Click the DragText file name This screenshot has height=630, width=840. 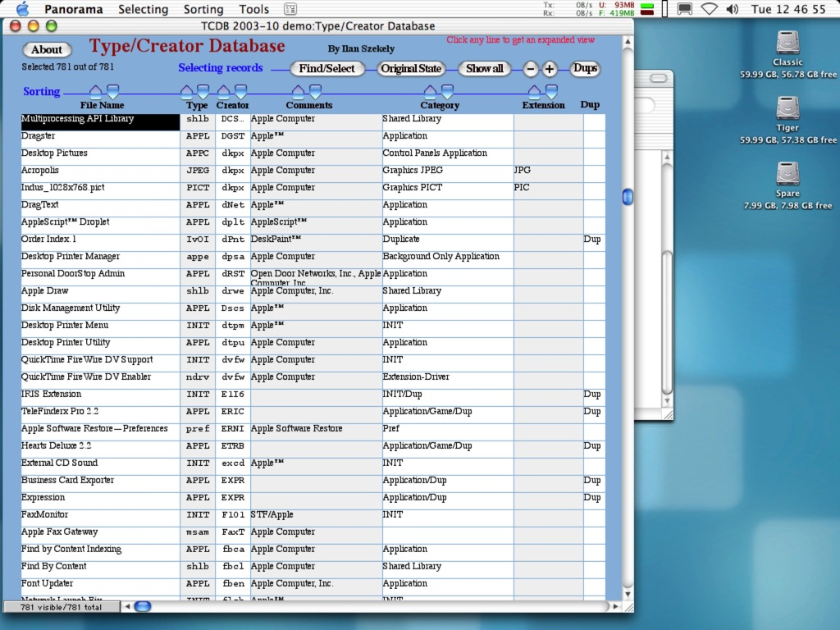pyautogui.click(x=39, y=204)
